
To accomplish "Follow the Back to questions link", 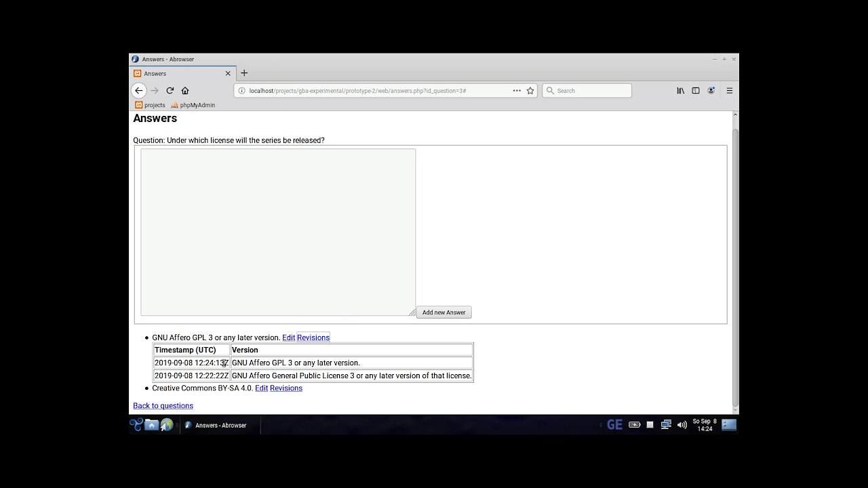I will pos(163,406).
